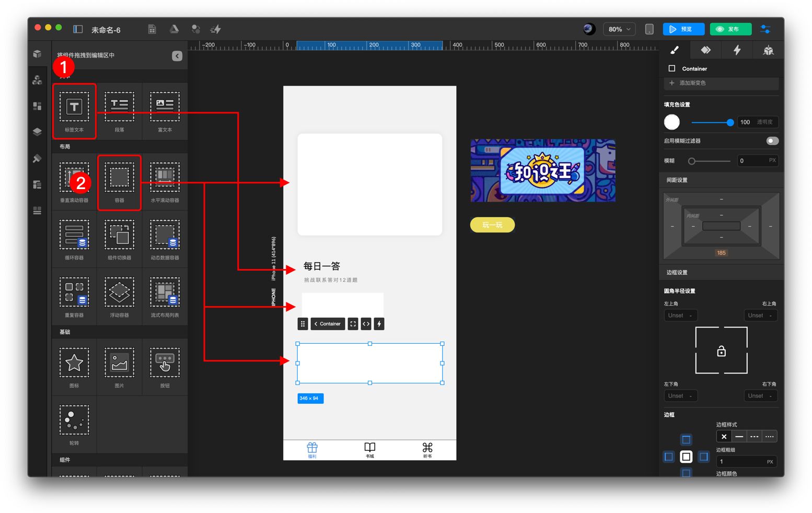Screen dimensions: 812x513
Task: Select the 按钮 button component
Action: (165, 367)
